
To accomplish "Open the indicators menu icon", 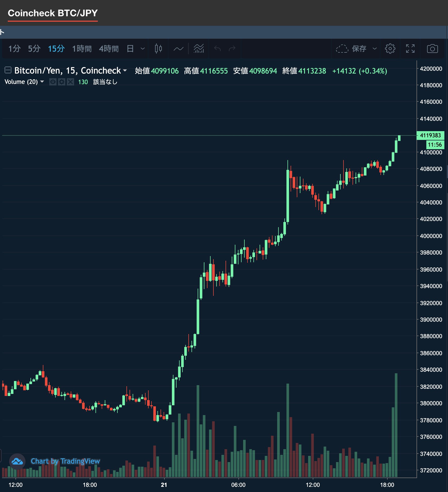I will tap(199, 49).
